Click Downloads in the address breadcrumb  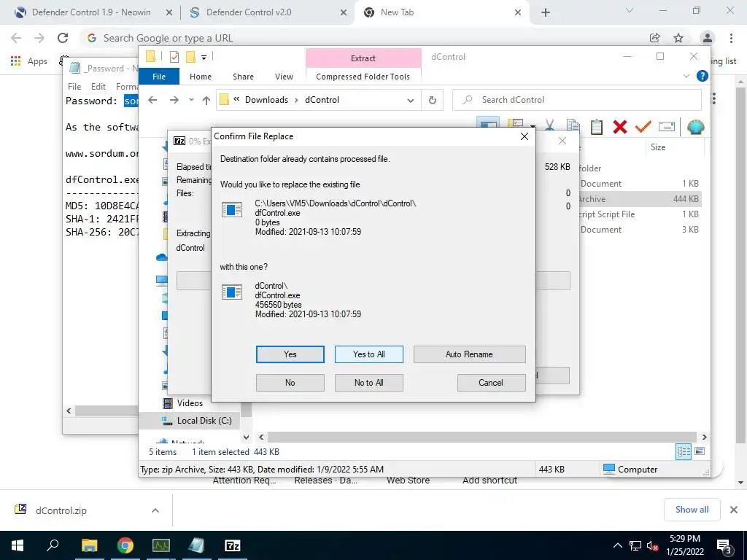coord(266,100)
